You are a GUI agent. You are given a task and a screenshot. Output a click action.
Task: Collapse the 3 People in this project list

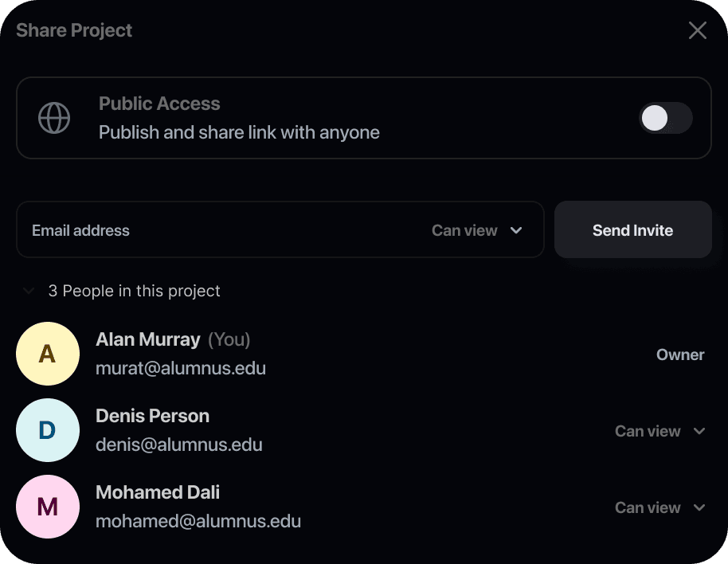29,292
